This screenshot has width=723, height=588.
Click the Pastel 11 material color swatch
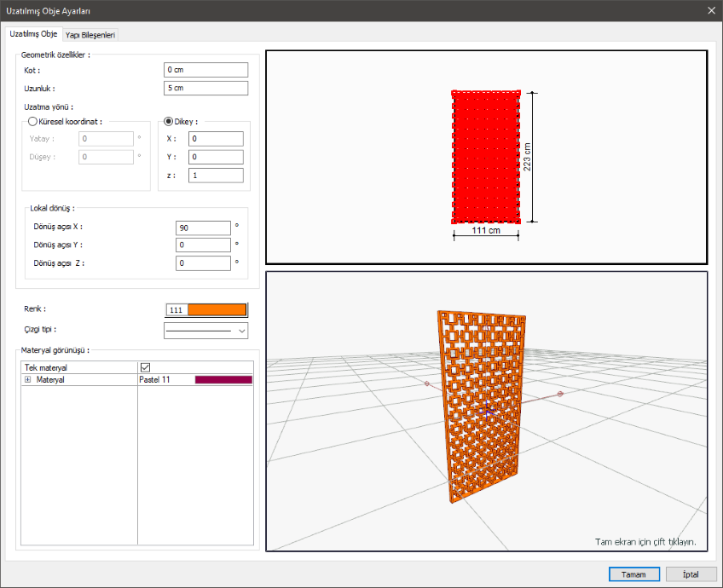pos(223,380)
